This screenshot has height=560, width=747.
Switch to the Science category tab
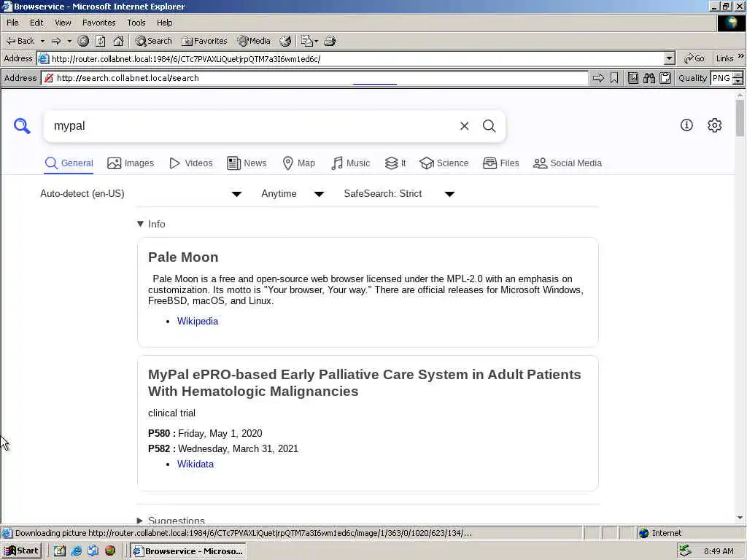(x=444, y=163)
